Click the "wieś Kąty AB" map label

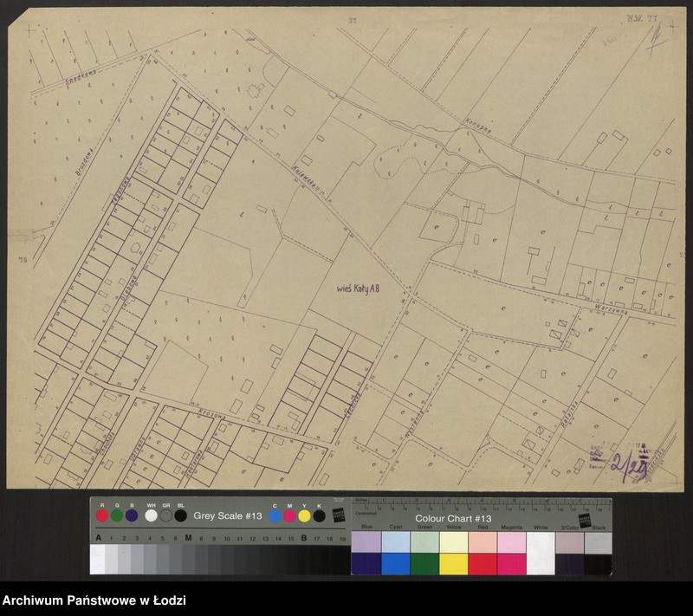click(x=358, y=291)
